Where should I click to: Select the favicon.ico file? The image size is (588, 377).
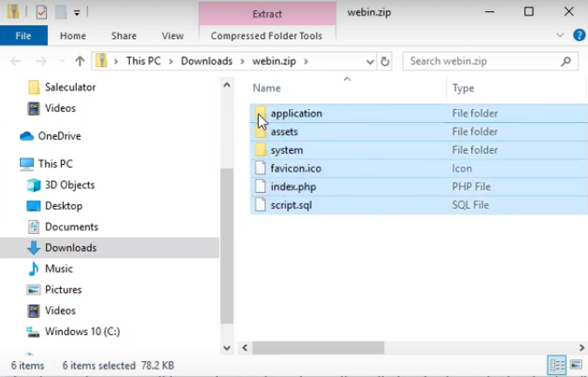pyautogui.click(x=419, y=168)
